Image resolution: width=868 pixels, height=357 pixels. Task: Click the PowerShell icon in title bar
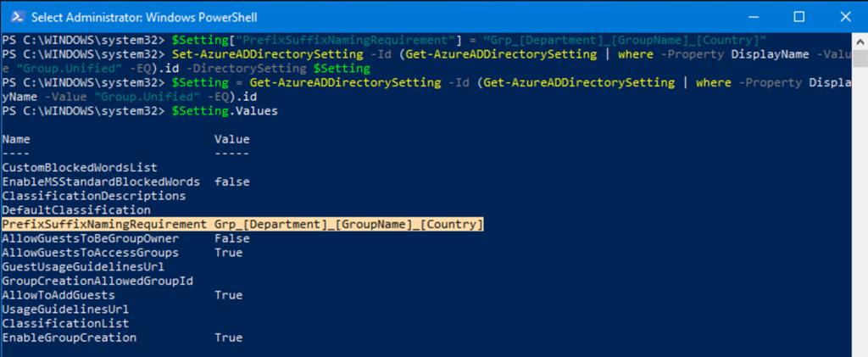click(15, 16)
